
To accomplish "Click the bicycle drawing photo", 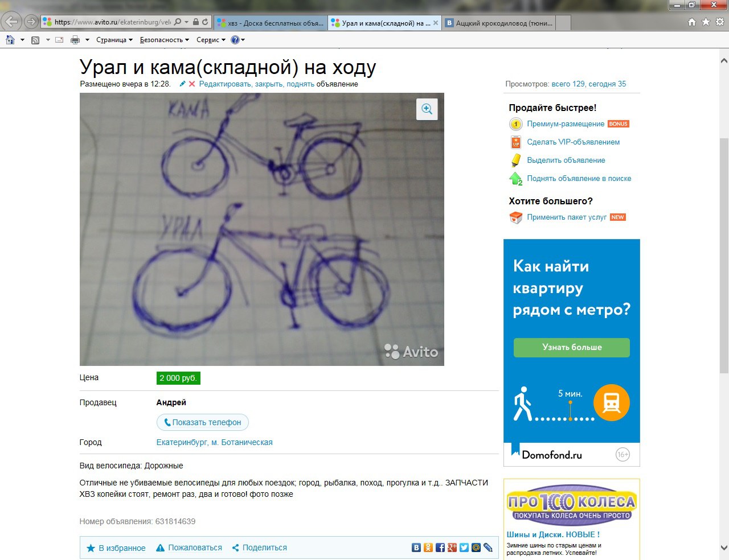I will click(261, 229).
